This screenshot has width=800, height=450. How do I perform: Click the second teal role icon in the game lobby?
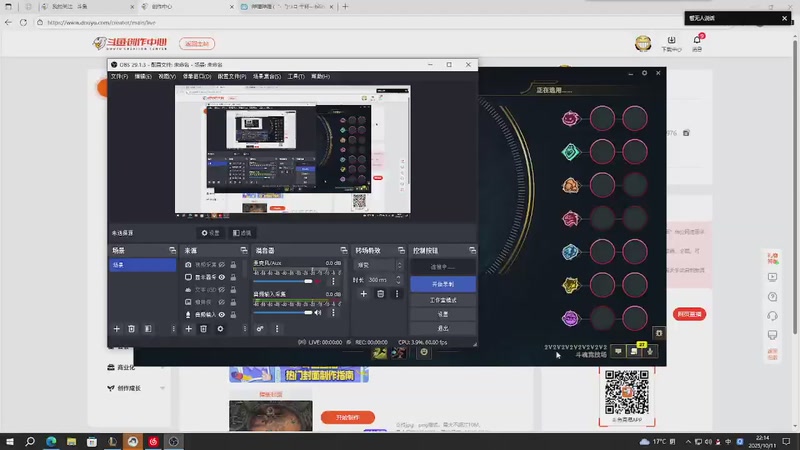coord(570,152)
